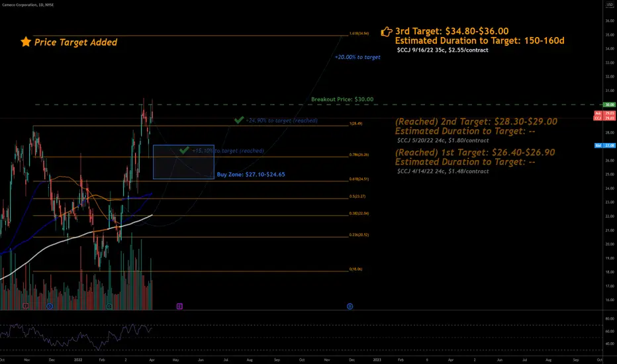The height and width of the screenshot is (364, 617).
Task: Select the 'Buy Zone: $27.10-$24.65' label
Action: tap(251, 174)
